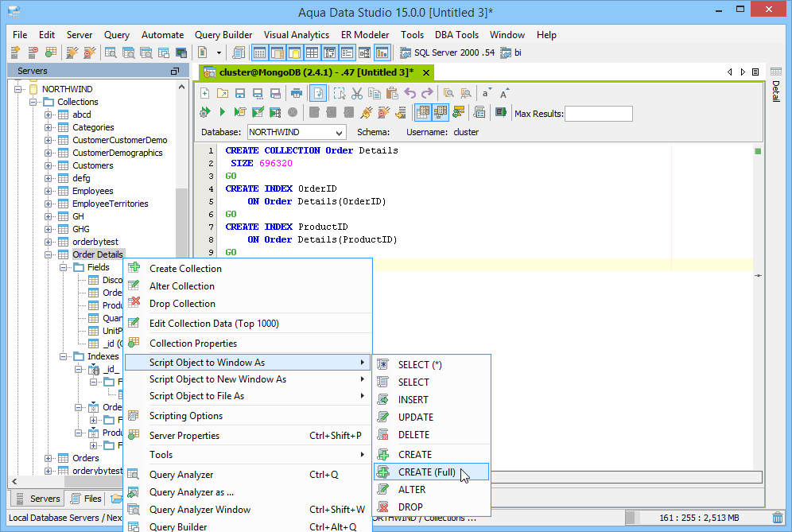
Task: Click the Execute with gear icon
Action: pyautogui.click(x=205, y=112)
